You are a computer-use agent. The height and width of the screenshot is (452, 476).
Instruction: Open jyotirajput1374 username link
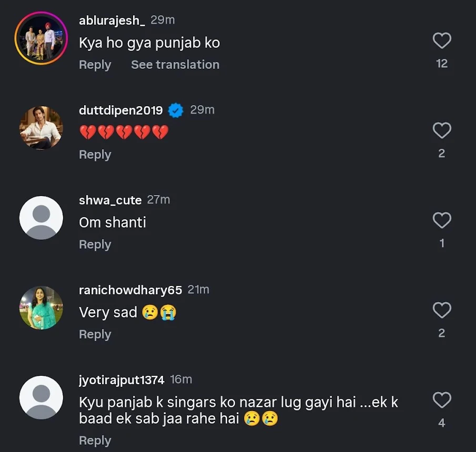pos(121,379)
